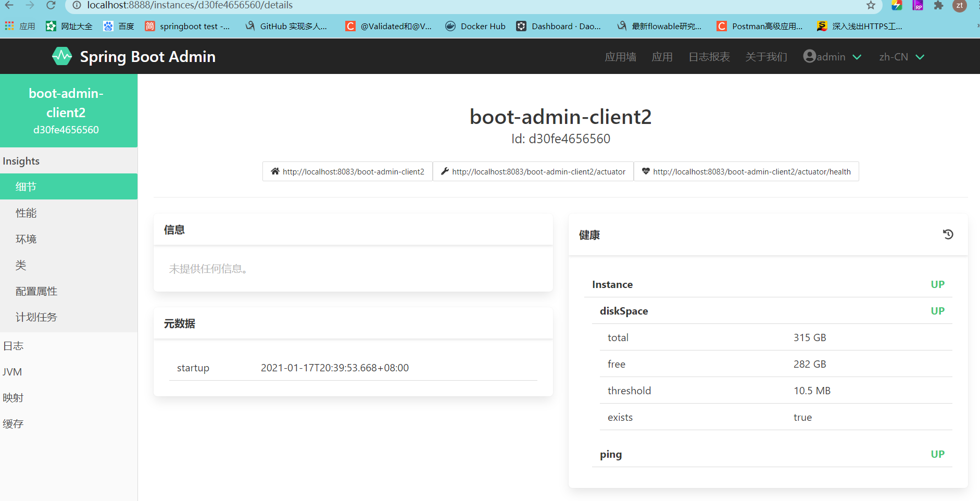Click the wrench icon in actuator URL button
The image size is (980, 501).
click(445, 171)
